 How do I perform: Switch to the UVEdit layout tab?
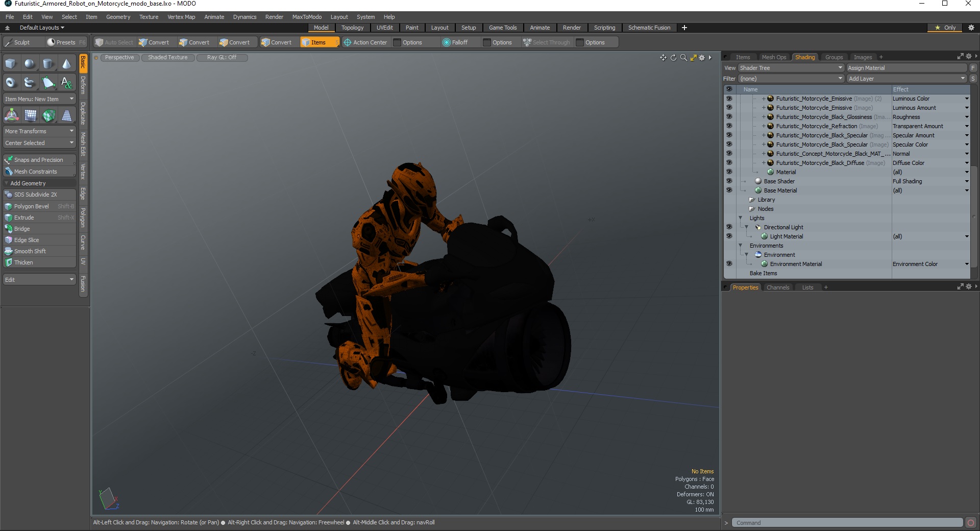point(384,28)
